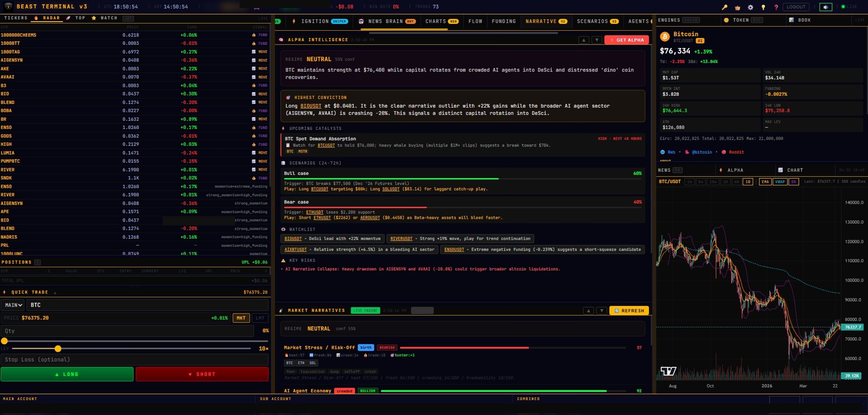Image resolution: width=868 pixels, height=415 pixels.
Task: Collapse the Quick Trade panel arrow
Action: [x=55, y=292]
